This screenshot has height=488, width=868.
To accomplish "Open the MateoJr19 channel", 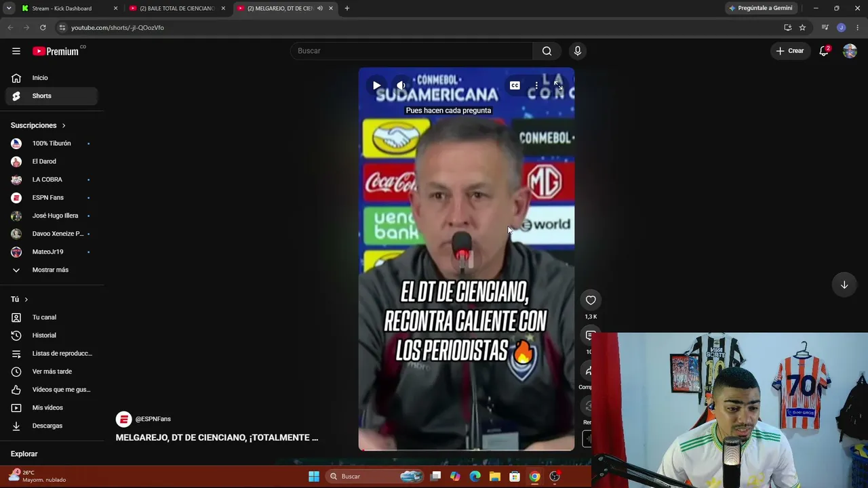I will click(52, 252).
